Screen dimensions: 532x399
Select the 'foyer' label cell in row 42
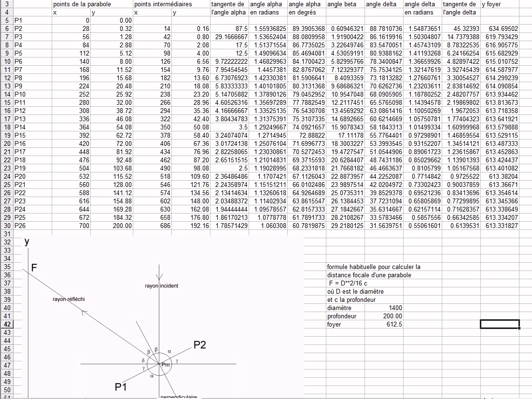click(x=345, y=324)
